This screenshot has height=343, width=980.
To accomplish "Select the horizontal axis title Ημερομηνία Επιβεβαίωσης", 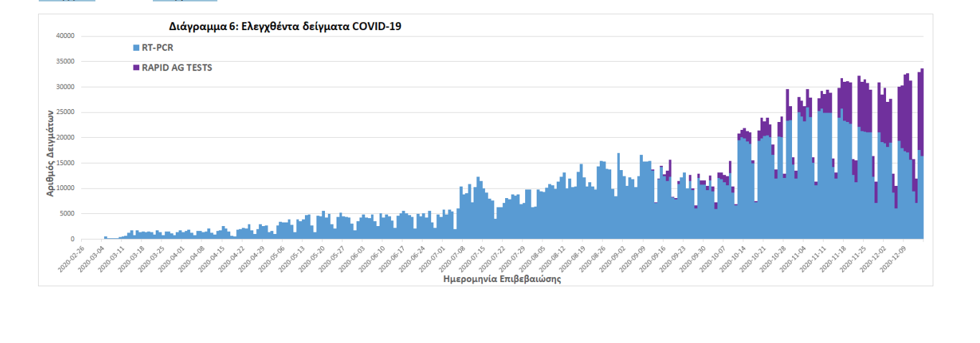I will click(x=501, y=279).
